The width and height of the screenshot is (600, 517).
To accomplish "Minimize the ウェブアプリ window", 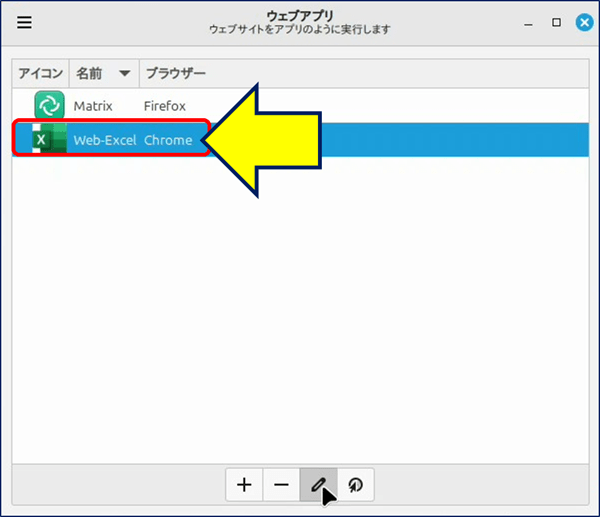I will [528, 23].
